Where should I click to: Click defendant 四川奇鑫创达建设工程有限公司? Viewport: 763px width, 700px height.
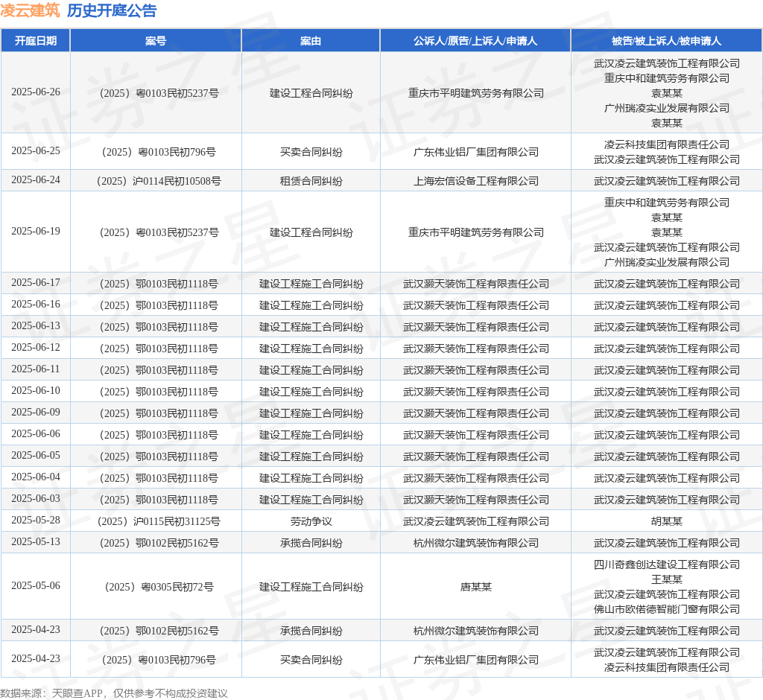667,564
